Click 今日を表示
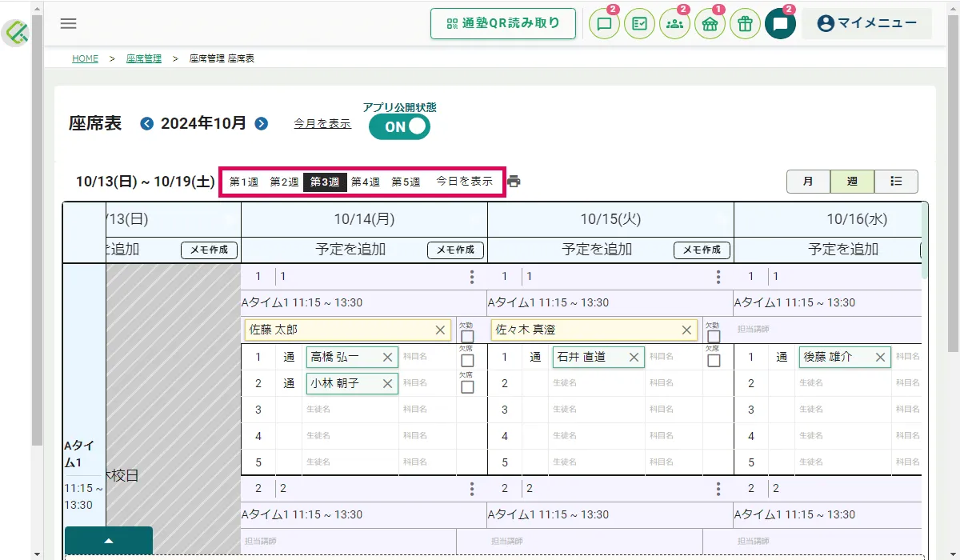The height and width of the screenshot is (560, 960). coord(464,182)
